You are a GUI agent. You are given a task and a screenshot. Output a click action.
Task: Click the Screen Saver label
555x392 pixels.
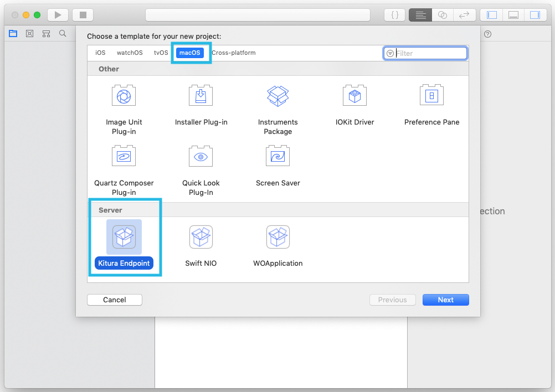pyautogui.click(x=278, y=183)
